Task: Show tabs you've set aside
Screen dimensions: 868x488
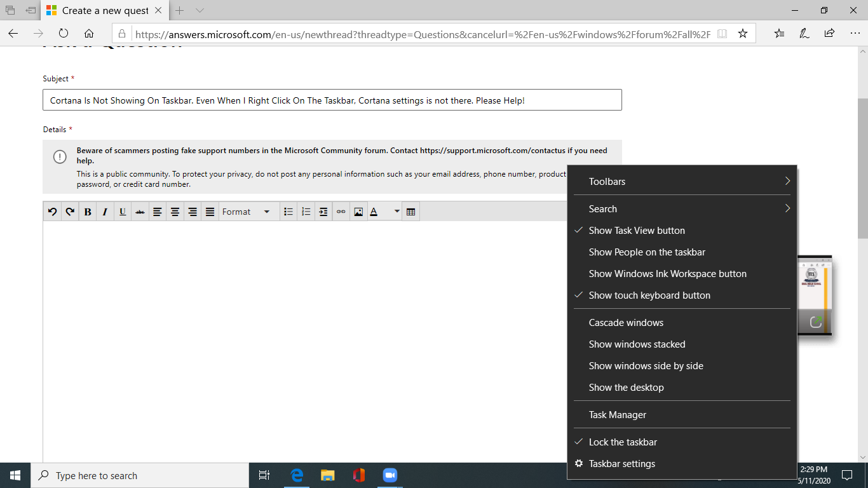Action: tap(10, 10)
